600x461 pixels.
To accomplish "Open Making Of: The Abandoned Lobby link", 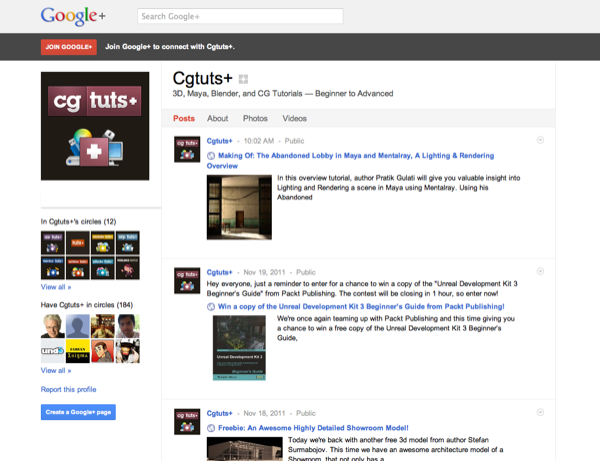I will 350,161.
